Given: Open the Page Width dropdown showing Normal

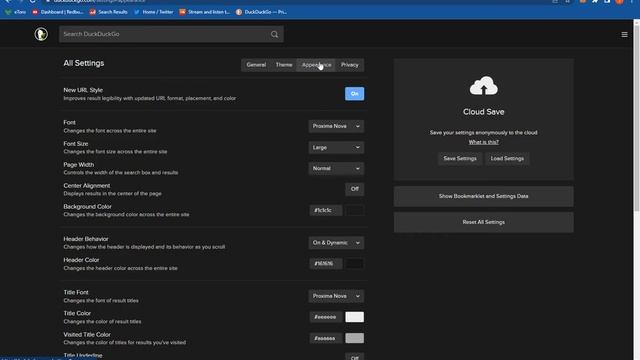Looking at the screenshot, I should pos(336,168).
